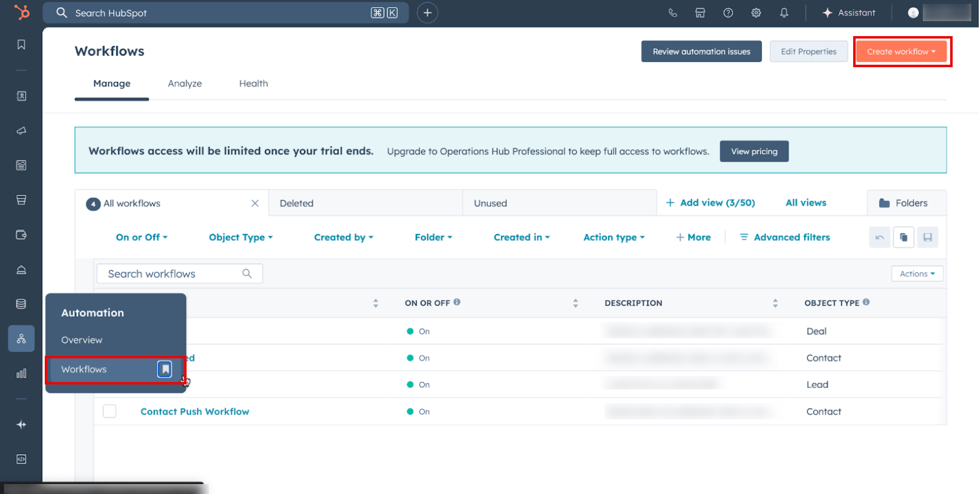Click the info icon beside ON OR OFF
The image size is (980, 494).
click(x=457, y=302)
